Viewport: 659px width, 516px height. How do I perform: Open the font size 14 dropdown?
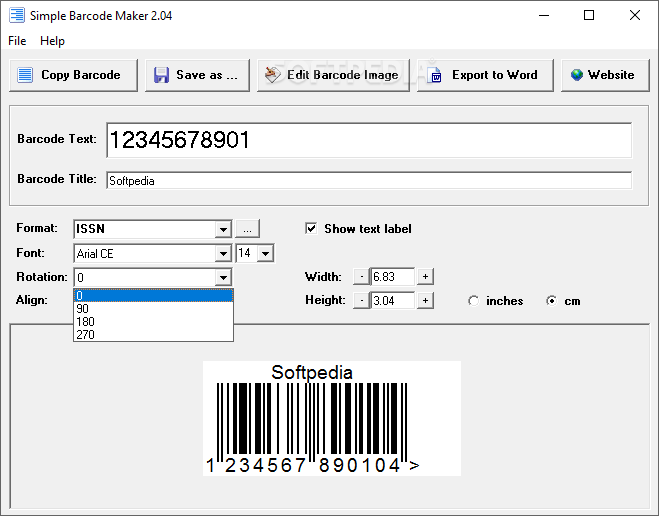click(266, 253)
